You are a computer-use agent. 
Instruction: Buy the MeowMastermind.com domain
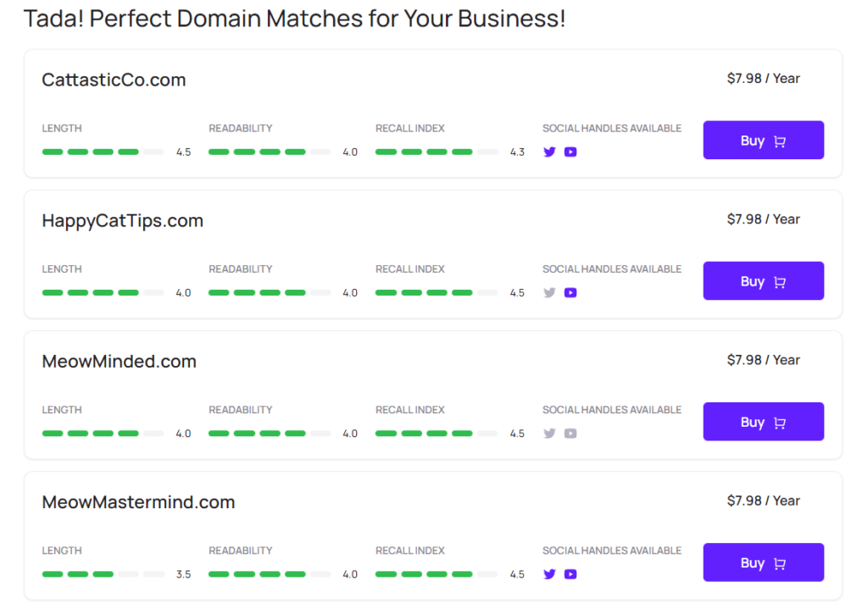coord(763,562)
